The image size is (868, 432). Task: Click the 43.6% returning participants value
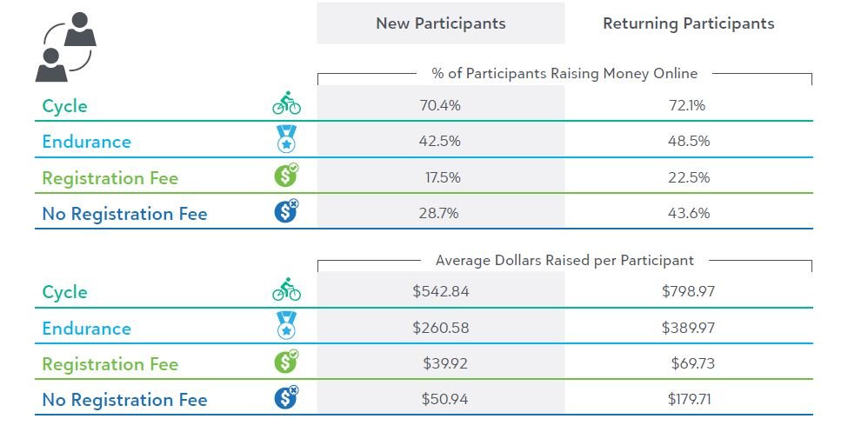[688, 213]
